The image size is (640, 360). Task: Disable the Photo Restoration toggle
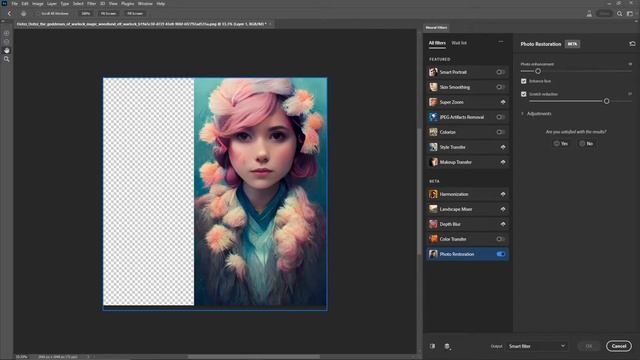coord(500,254)
